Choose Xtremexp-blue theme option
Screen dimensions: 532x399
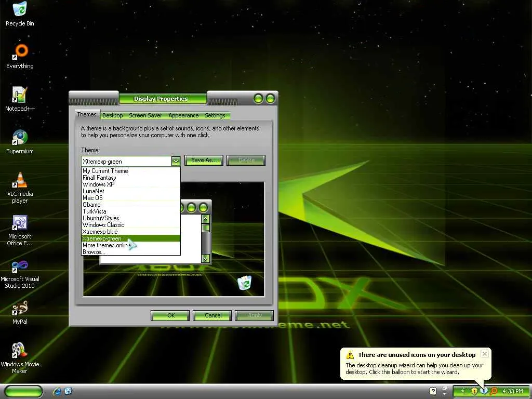[x=131, y=232]
